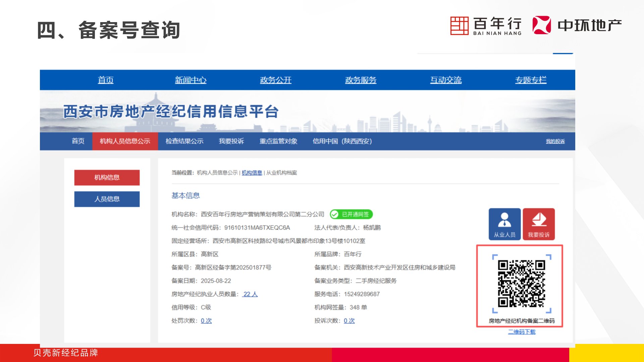Screen dimensions: 644x362
Task: Click the 所属区县 value 高新区
Action: pos(210,254)
